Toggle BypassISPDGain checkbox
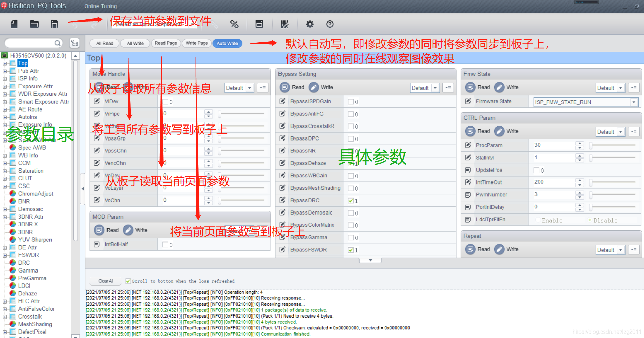 pyautogui.click(x=351, y=102)
